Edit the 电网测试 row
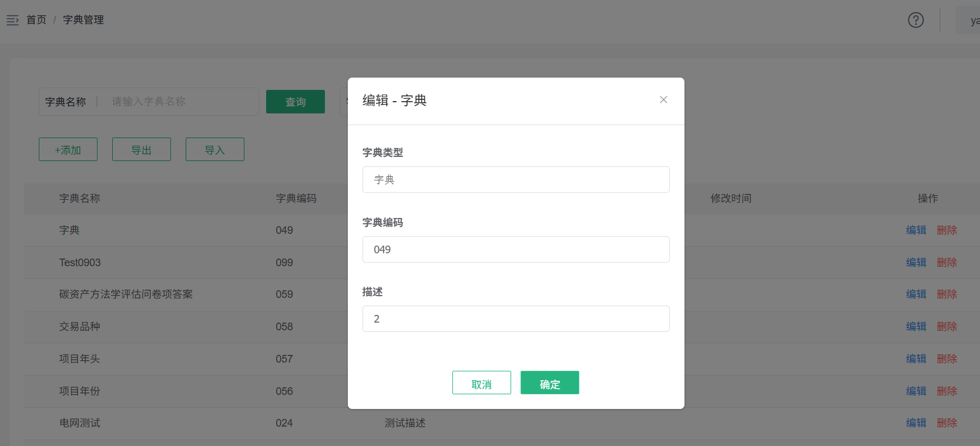980x446 pixels. point(916,422)
